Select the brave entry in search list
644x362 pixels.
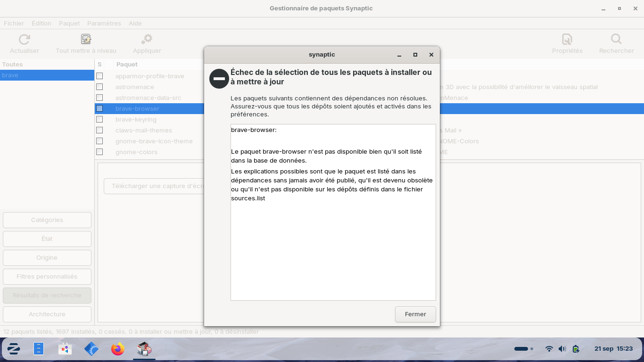[47, 75]
